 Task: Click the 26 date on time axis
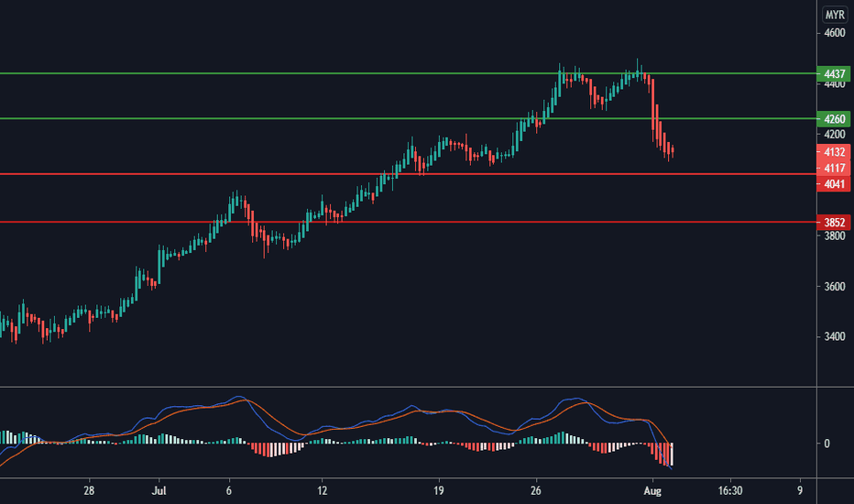(536, 491)
